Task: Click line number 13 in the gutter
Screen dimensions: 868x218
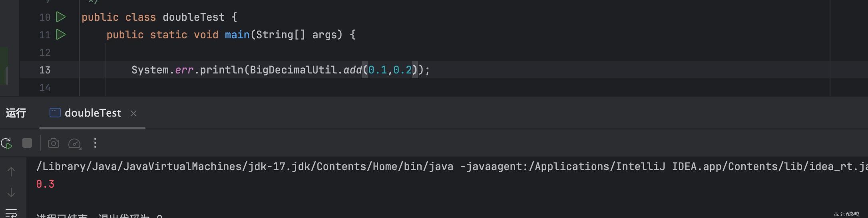Action: click(45, 70)
